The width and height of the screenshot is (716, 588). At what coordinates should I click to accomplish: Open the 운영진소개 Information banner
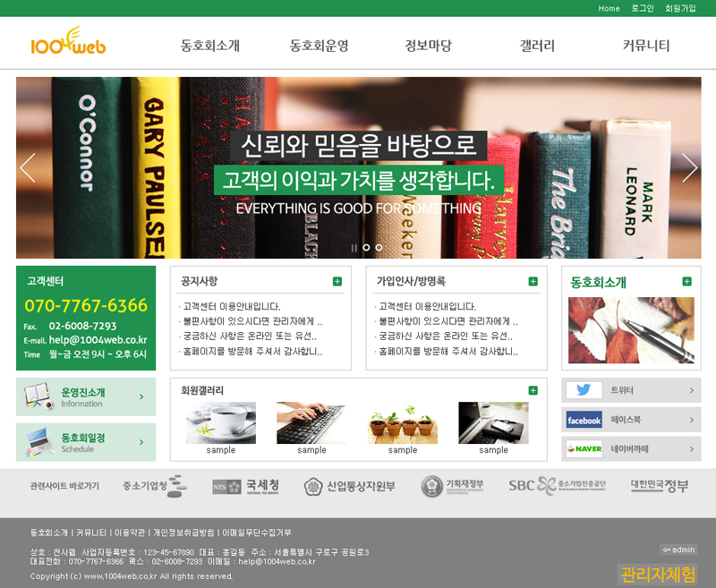tap(86, 396)
